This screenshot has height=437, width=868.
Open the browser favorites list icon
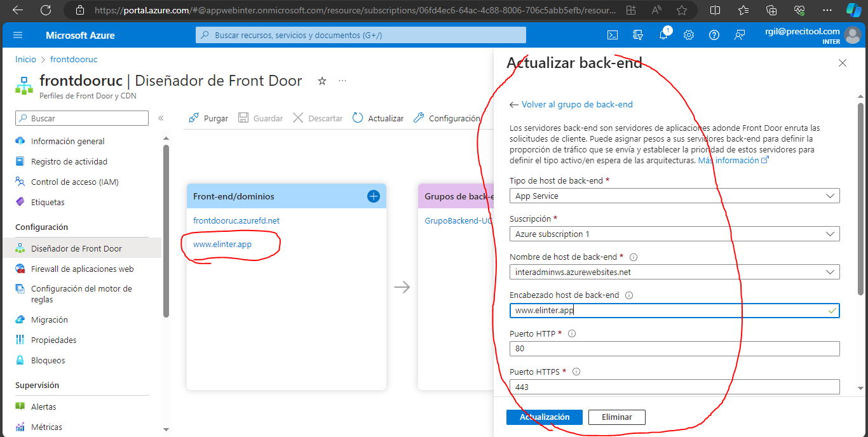[743, 10]
